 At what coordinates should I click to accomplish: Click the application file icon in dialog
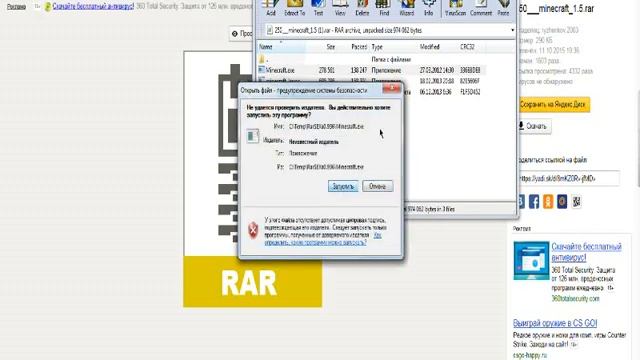pyautogui.click(x=252, y=136)
